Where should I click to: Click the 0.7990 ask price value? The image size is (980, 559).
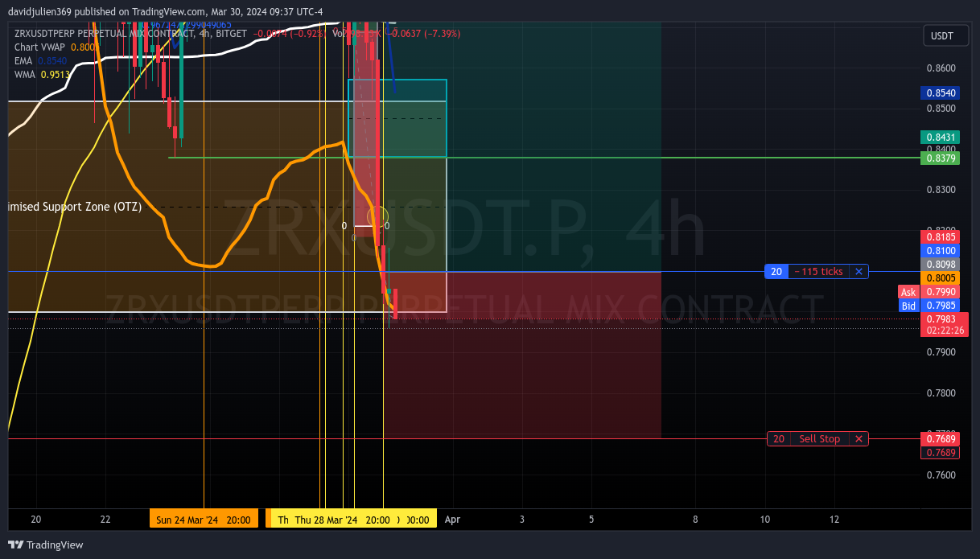click(x=940, y=293)
